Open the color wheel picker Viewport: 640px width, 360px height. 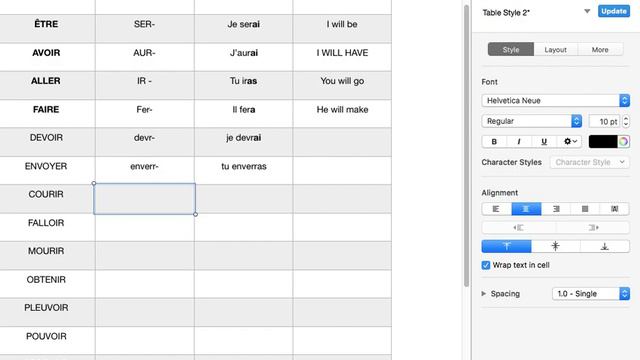coord(623,141)
